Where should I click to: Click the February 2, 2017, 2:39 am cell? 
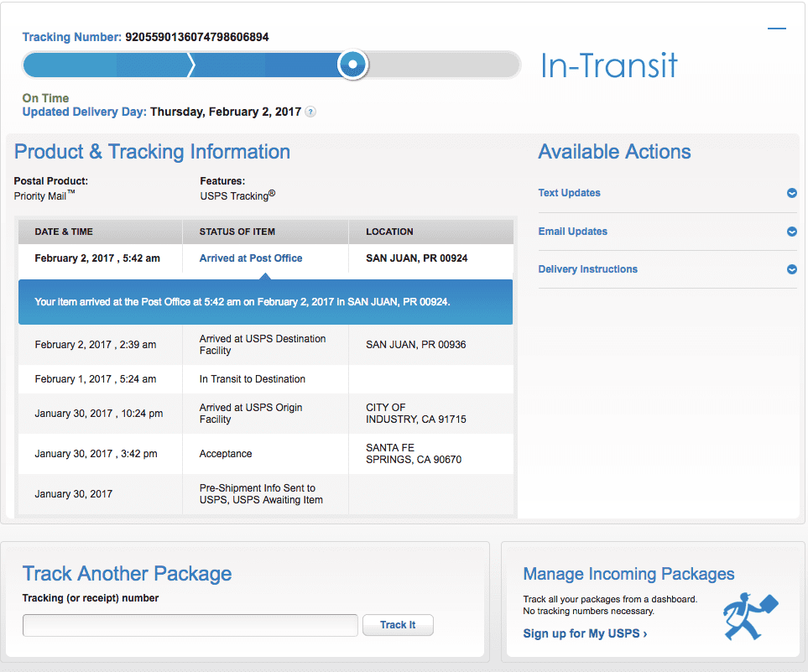coord(96,345)
